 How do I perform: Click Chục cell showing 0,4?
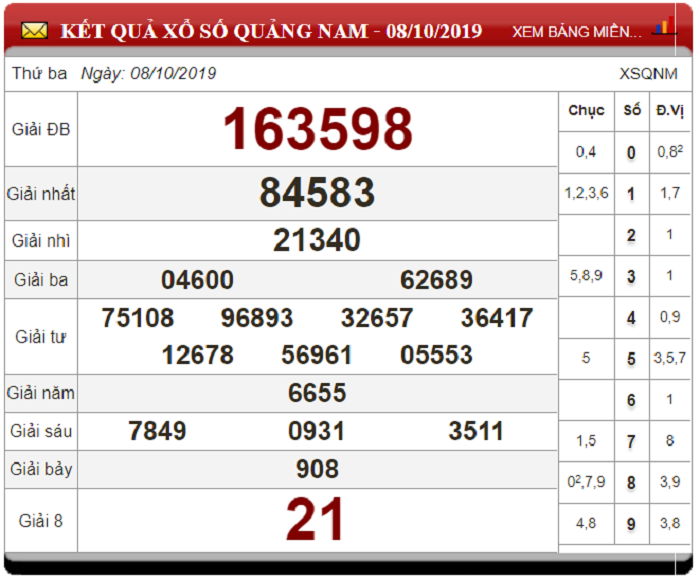pos(586,152)
